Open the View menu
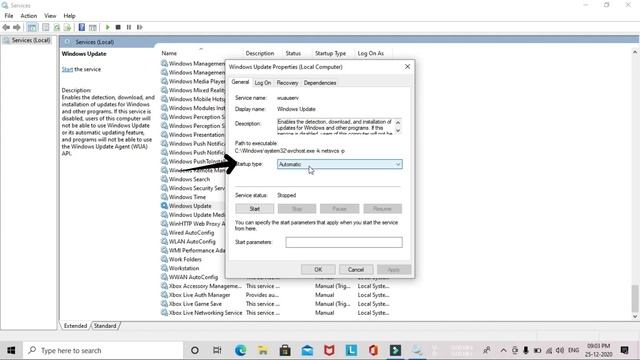 point(50,16)
